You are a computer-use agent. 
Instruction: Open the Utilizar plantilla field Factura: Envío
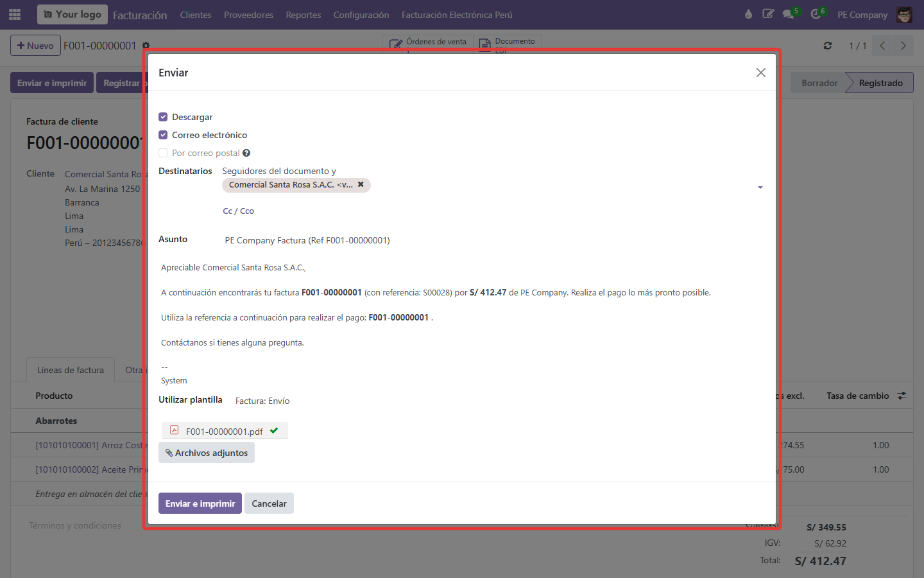pyautogui.click(x=262, y=401)
